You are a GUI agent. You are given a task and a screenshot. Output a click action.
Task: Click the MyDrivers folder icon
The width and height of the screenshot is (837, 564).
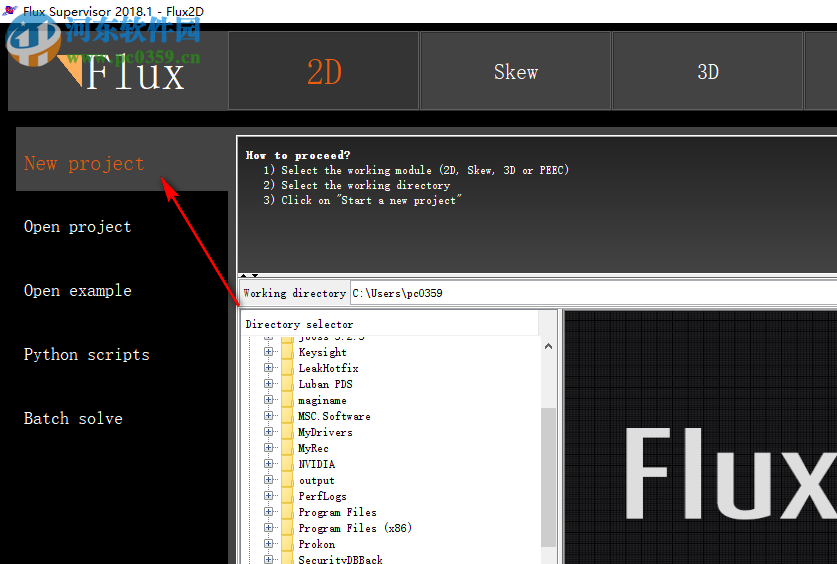pyautogui.click(x=288, y=432)
